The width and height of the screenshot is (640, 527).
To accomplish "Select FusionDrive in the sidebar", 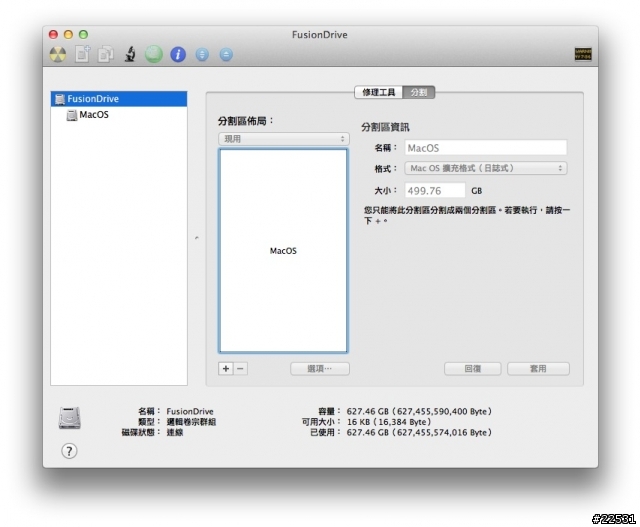I will click(119, 99).
